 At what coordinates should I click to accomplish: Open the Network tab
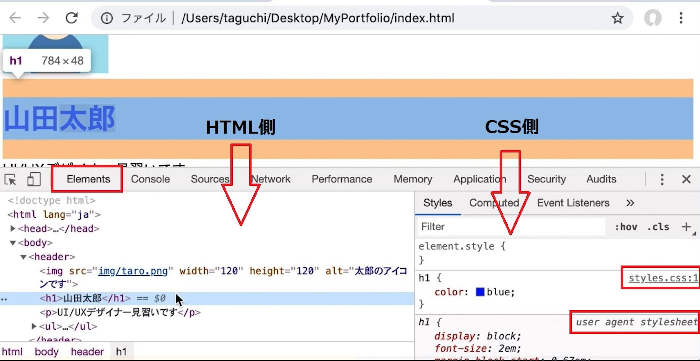click(x=271, y=179)
